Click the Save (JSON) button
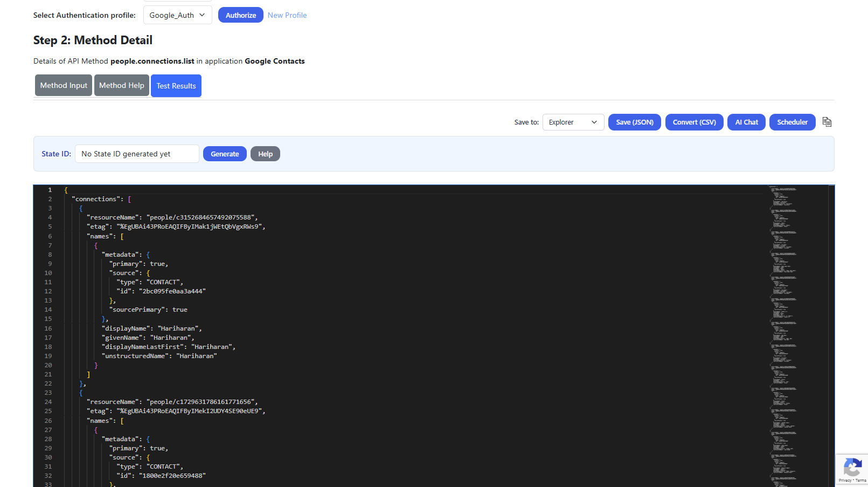This screenshot has height=487, width=868. coord(635,122)
